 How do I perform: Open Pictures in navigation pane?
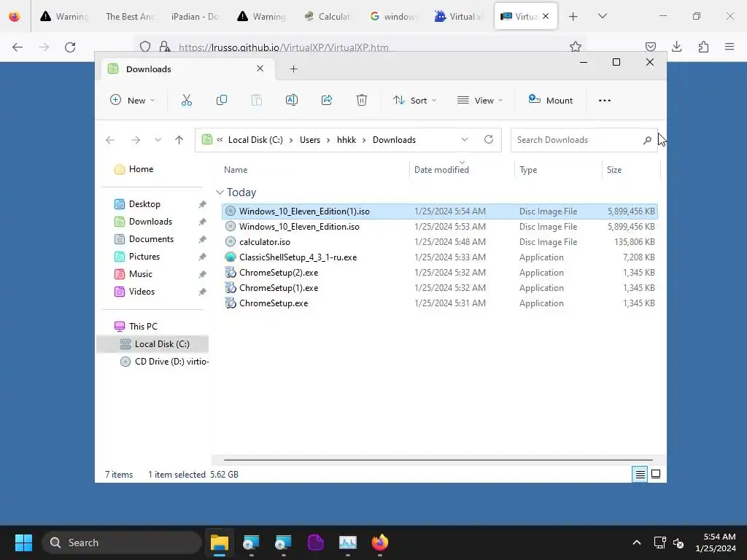click(137, 257)
